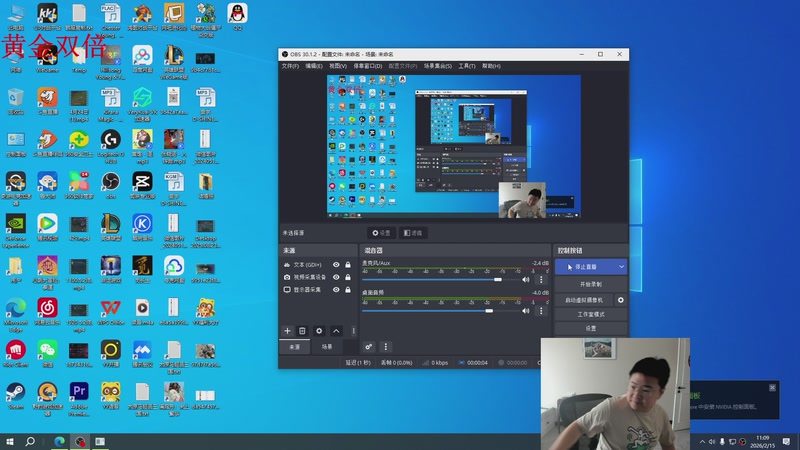Image resolution: width=800 pixels, height=450 pixels.
Task: Hide the 视频采集设备 source via eye icon
Action: (x=336, y=277)
